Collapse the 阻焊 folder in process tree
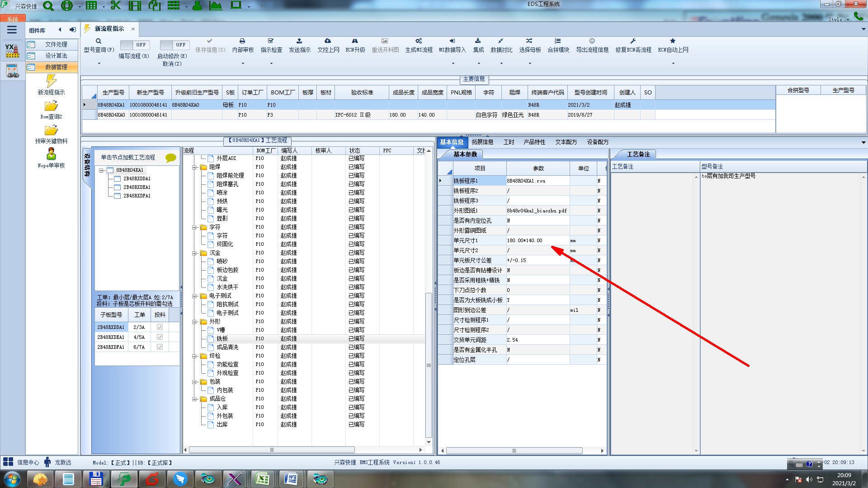Image resolution: width=868 pixels, height=488 pixels. click(195, 167)
